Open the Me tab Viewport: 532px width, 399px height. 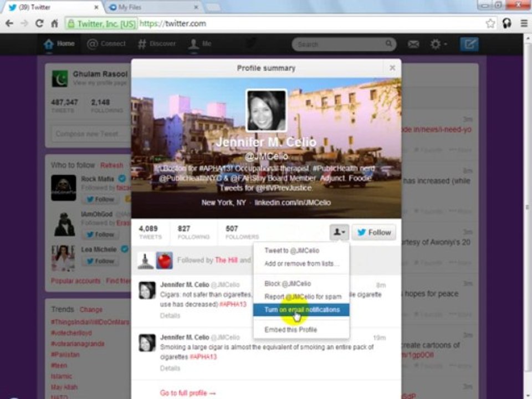point(200,44)
